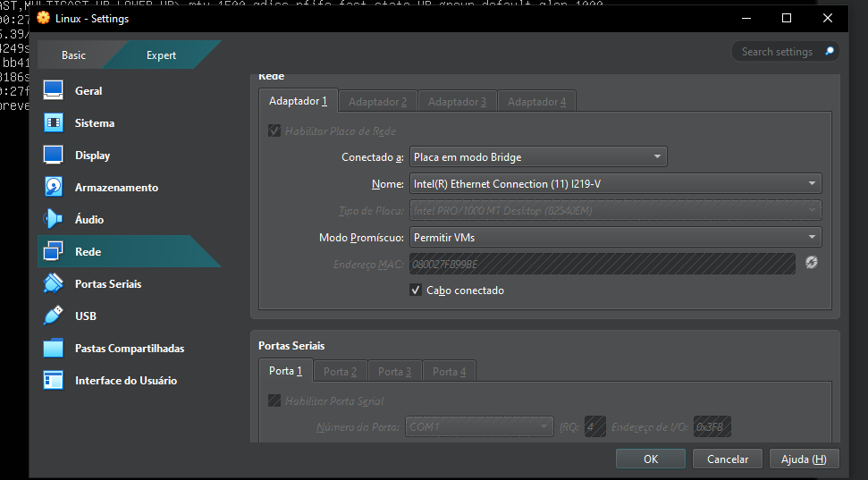Open help with Ajuda button
868x480 pixels.
pos(804,459)
